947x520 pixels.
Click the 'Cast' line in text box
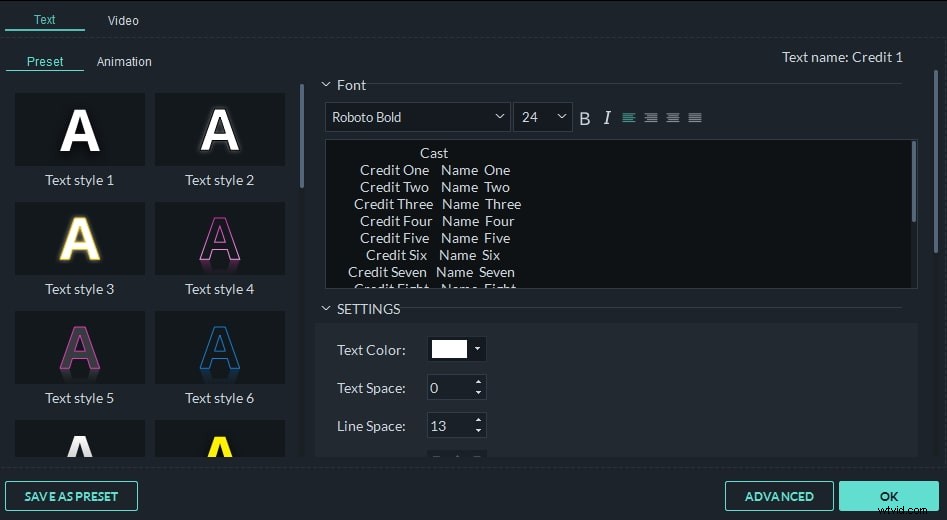(x=434, y=153)
